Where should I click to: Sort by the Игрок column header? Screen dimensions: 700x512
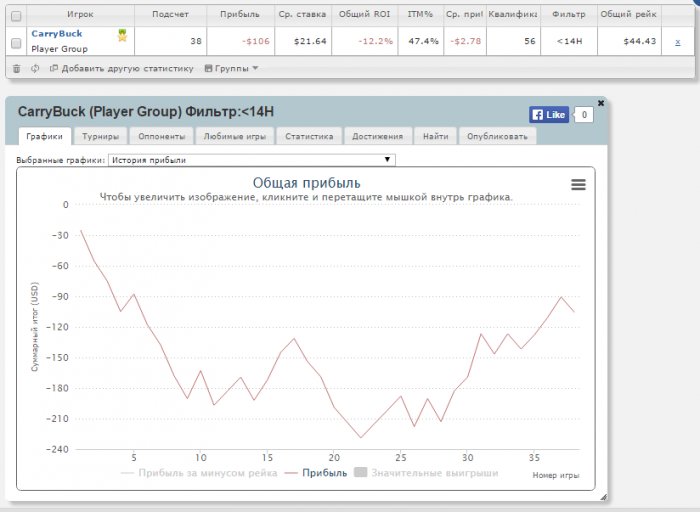click(x=80, y=14)
